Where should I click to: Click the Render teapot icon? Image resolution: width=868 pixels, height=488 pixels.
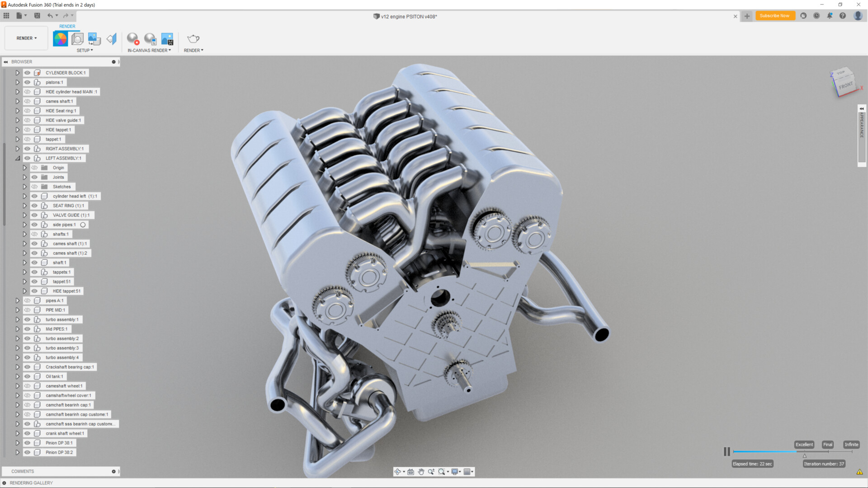[x=193, y=38]
